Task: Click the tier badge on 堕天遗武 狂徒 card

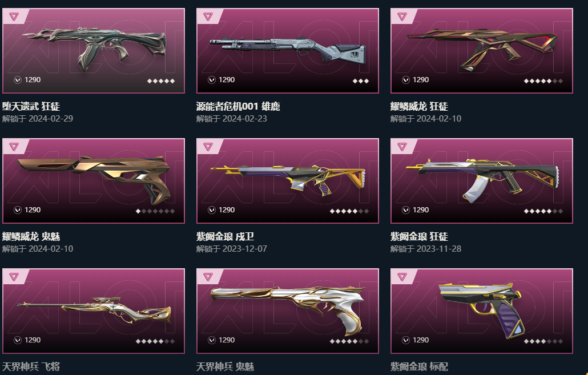Action: pyautogui.click(x=14, y=17)
